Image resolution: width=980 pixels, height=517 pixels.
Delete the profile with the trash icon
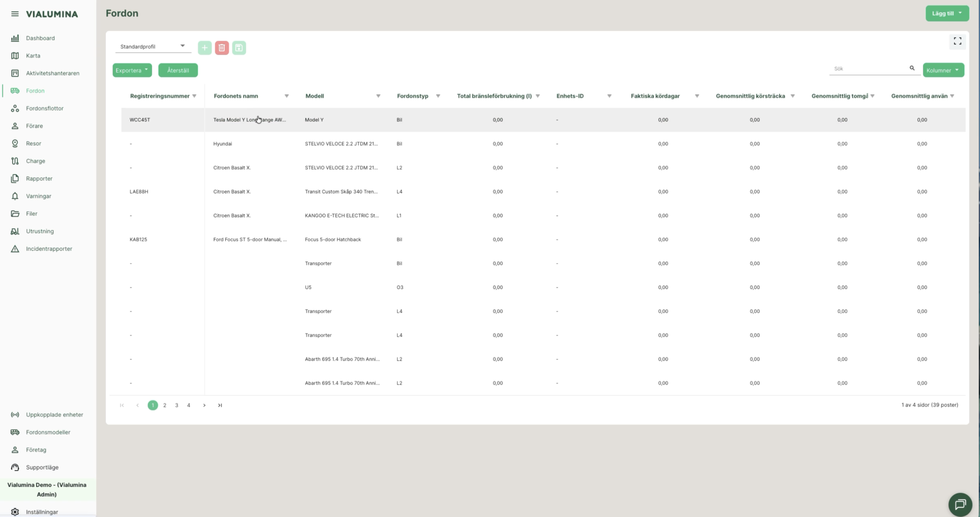click(222, 48)
